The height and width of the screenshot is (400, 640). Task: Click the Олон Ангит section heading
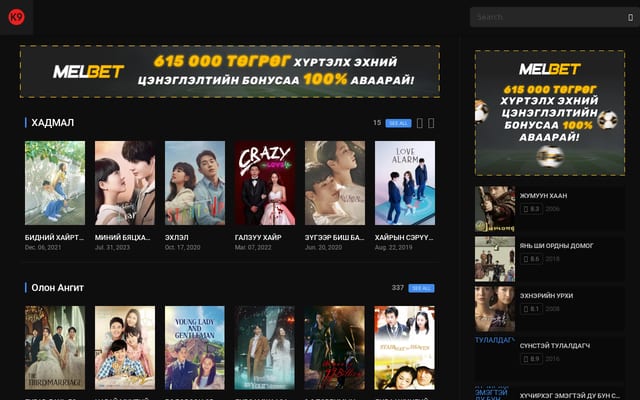(x=58, y=288)
